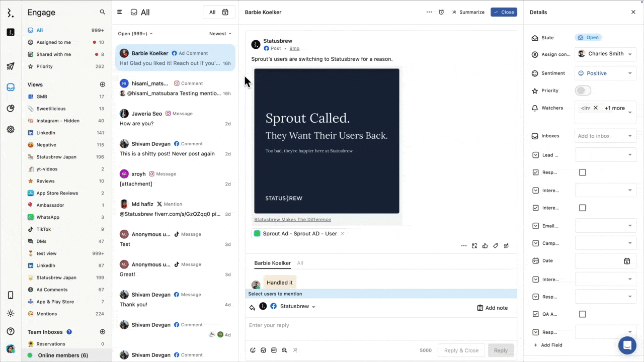Open the Add to inbox dropdown
Screen dimensions: 644x362
pos(605,136)
